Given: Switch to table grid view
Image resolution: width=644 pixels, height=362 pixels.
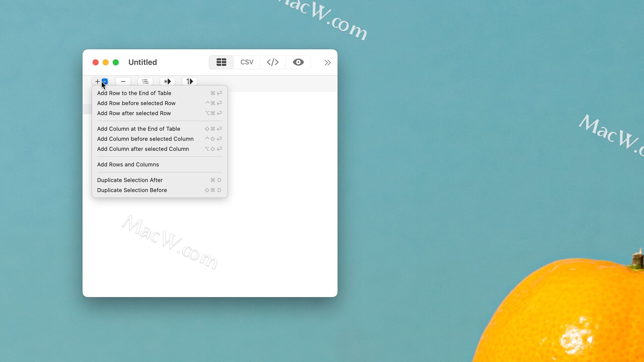Looking at the screenshot, I should 221,62.
